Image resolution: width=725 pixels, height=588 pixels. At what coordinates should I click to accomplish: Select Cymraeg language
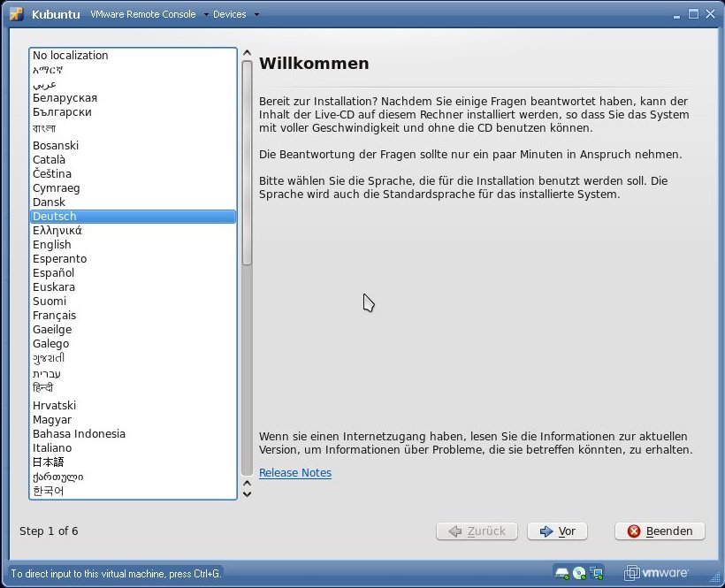(x=134, y=188)
